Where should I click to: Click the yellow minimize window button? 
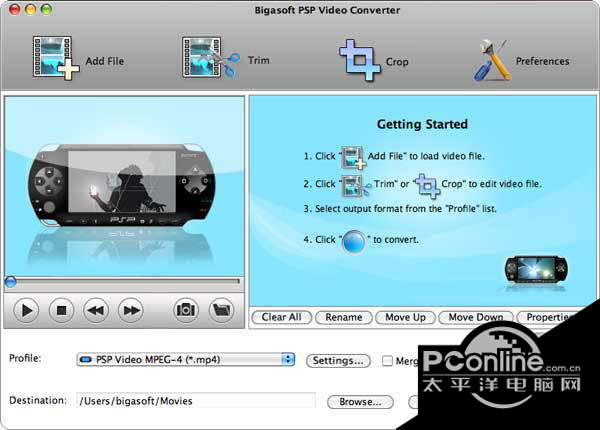pos(31,9)
